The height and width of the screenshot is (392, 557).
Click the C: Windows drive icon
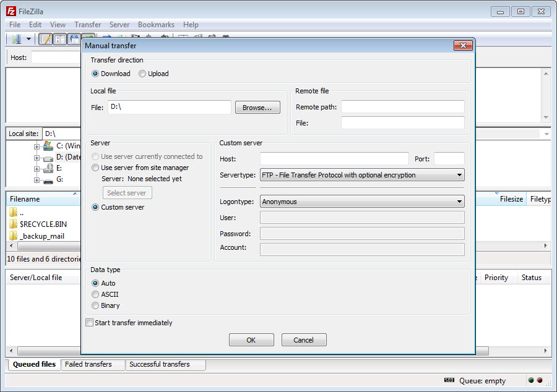pyautogui.click(x=48, y=146)
